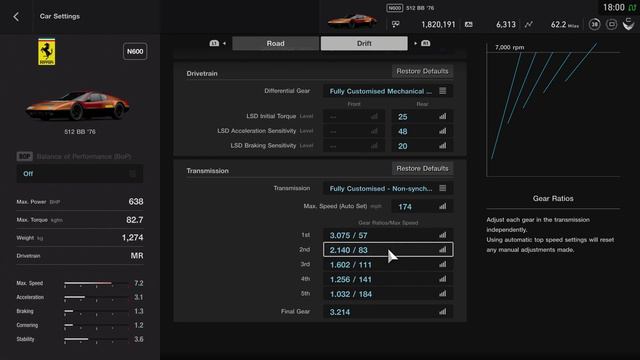Click front LSD Initial Torque disabled field
The height and width of the screenshot is (360, 640).
[x=354, y=117]
